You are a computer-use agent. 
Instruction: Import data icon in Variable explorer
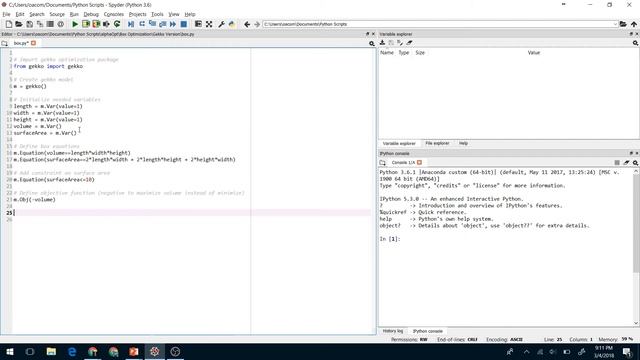tap(382, 43)
